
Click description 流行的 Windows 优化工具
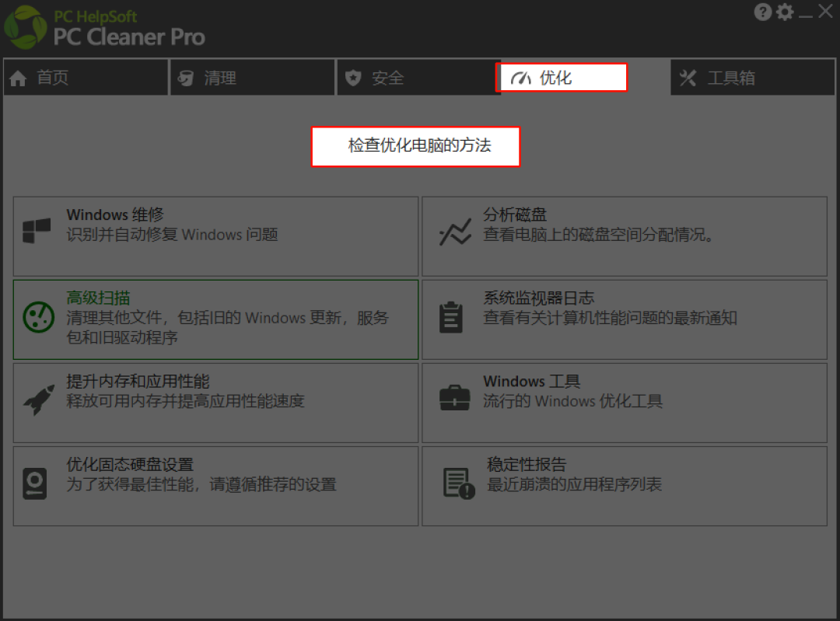pyautogui.click(x=572, y=401)
